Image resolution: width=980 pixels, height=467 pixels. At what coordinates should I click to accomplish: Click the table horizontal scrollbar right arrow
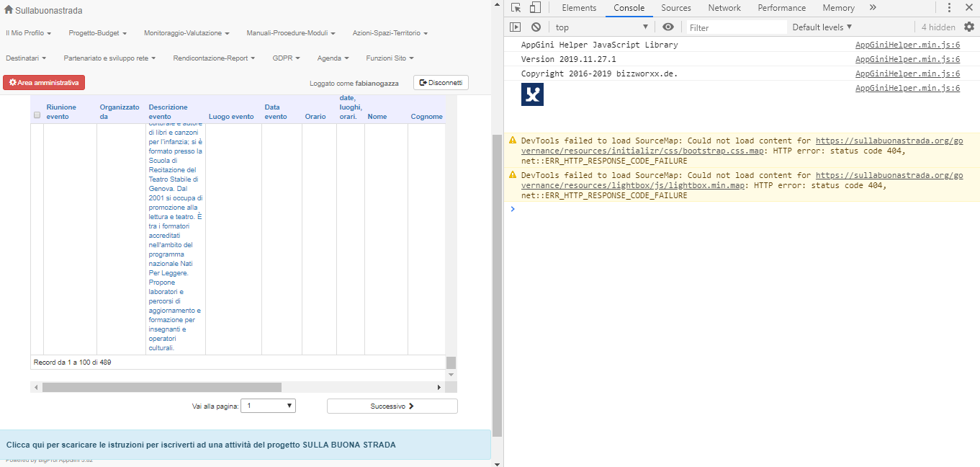439,388
